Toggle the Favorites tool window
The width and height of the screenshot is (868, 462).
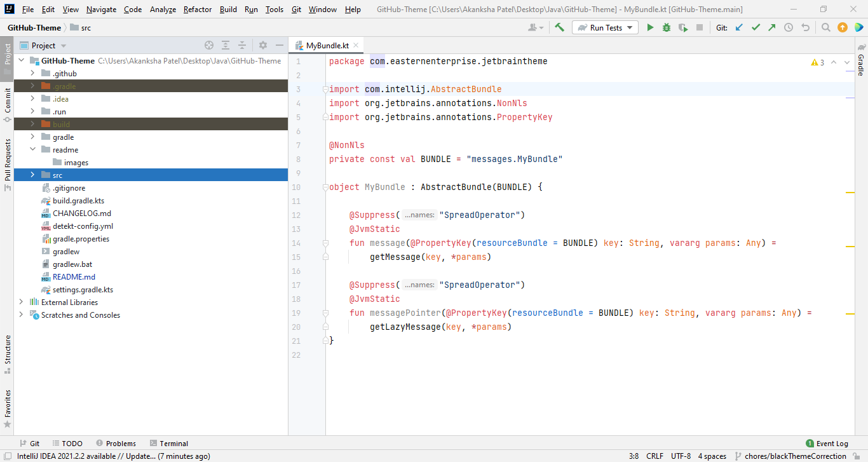pyautogui.click(x=7, y=408)
